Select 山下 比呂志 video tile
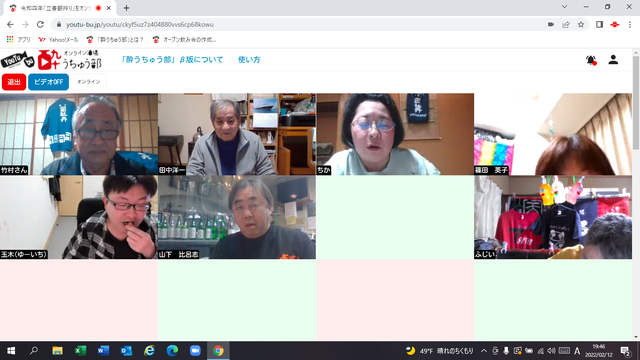Viewport: 640px width, 360px height. coord(237,218)
